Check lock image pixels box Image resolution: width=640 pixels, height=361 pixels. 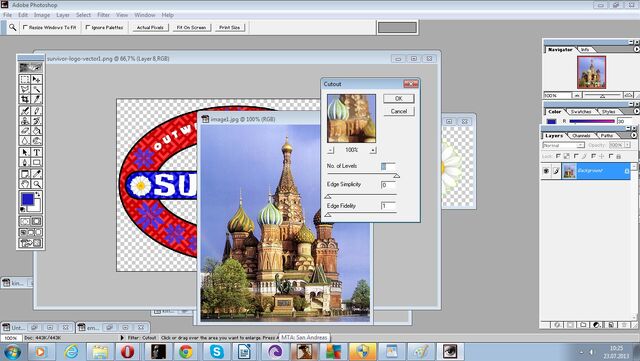[576, 156]
